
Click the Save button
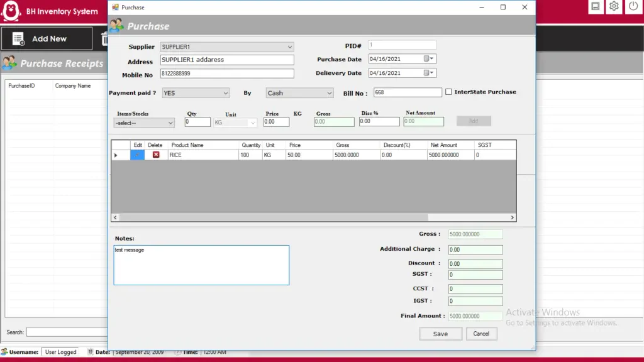(x=440, y=334)
